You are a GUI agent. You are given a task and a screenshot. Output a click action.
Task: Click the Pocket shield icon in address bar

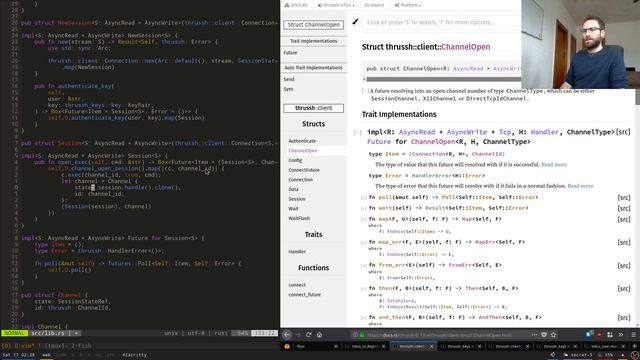[544, 335]
